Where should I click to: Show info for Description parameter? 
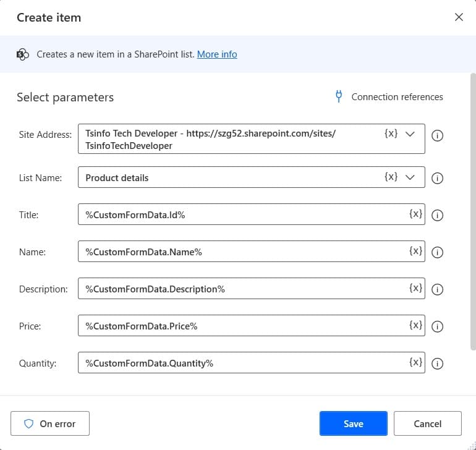coord(437,289)
